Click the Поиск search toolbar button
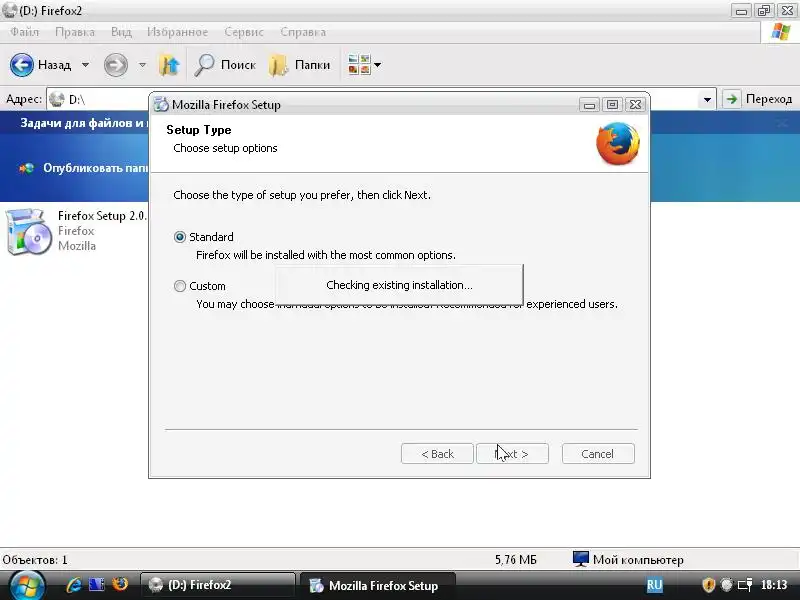This screenshot has width=800, height=600. 224,65
